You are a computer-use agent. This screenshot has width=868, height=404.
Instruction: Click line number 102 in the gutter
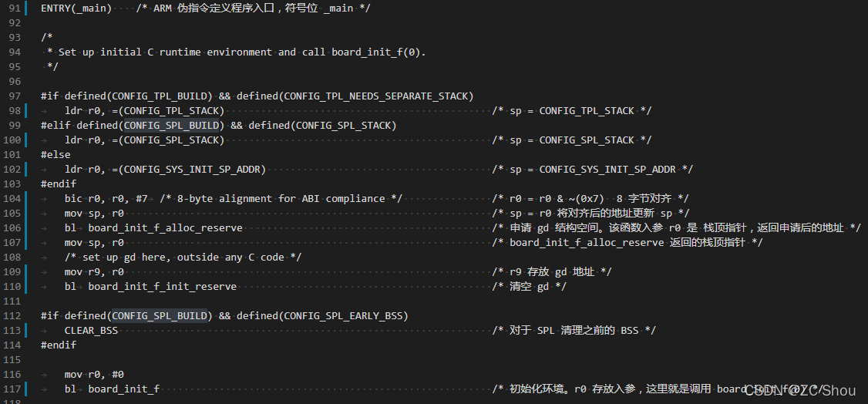pos(12,169)
